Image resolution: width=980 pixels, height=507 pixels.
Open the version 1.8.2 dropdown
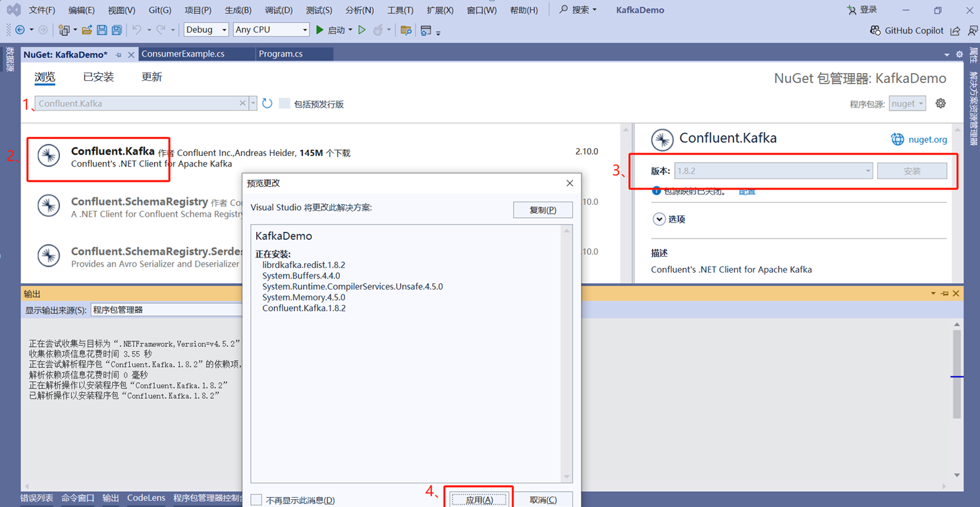click(x=773, y=171)
